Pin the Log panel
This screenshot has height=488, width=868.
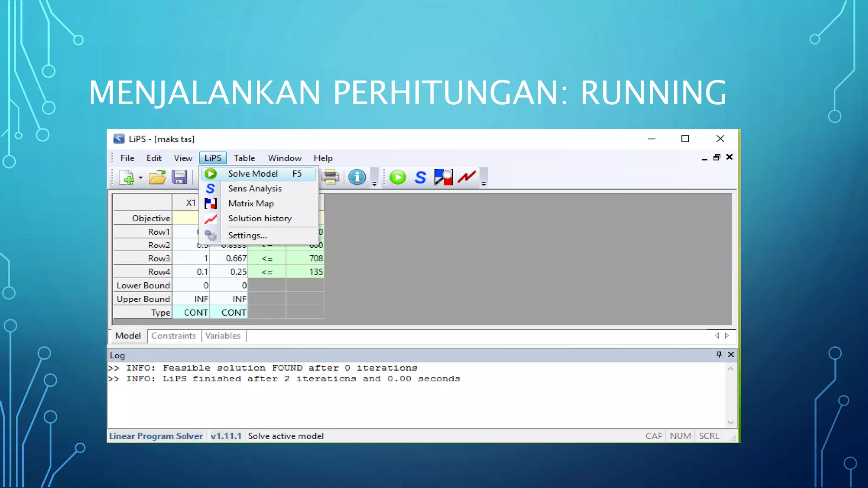click(x=719, y=355)
